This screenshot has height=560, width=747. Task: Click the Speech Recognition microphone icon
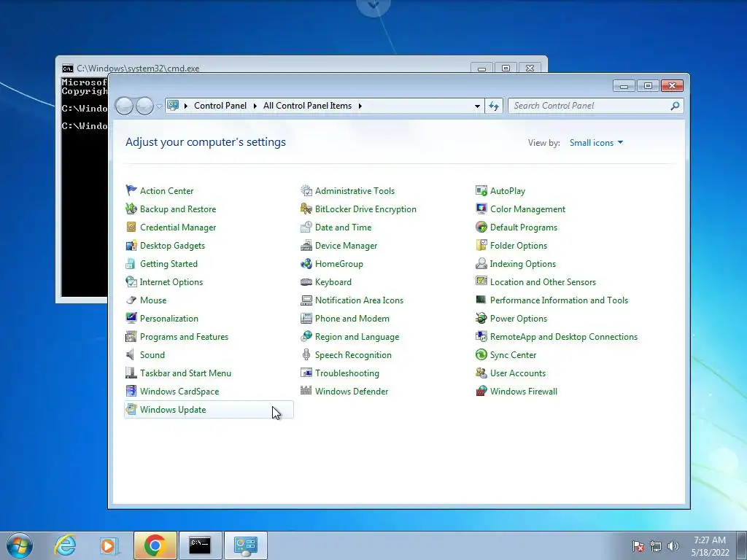click(306, 355)
